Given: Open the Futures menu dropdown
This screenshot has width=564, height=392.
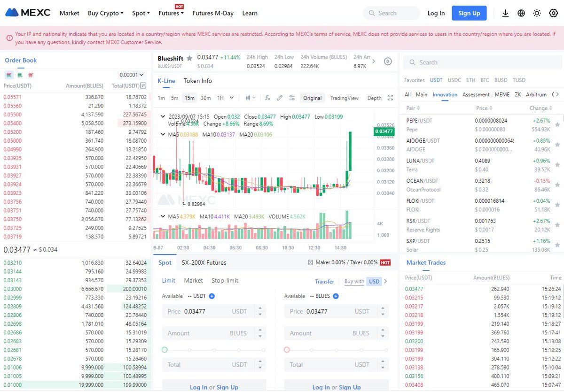Looking at the screenshot, I should click(x=171, y=13).
